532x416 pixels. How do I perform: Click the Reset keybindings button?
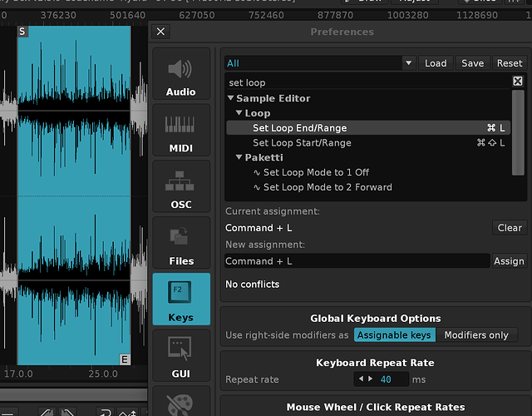coord(510,63)
